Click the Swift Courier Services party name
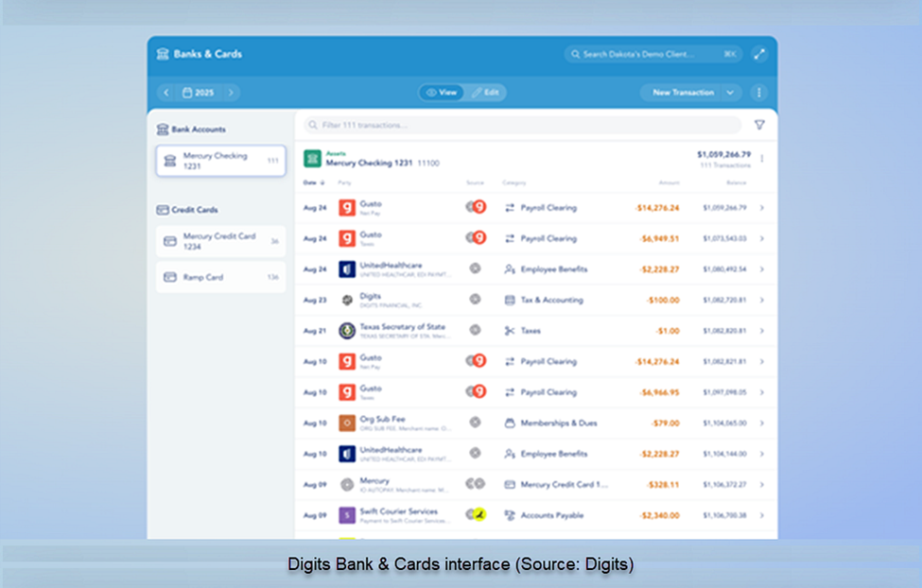This screenshot has width=922, height=588. [399, 511]
